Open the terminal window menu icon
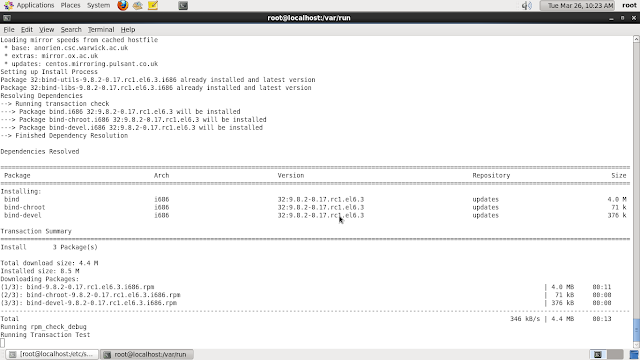Screen dimensions: 640x360 (x=7, y=18)
